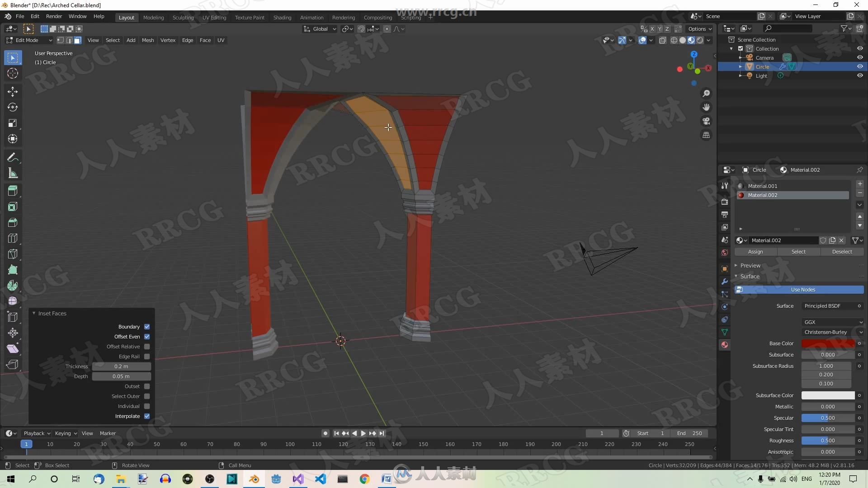Select the Edge Slide tool
Viewport: 868px width, 488px height.
[13, 317]
